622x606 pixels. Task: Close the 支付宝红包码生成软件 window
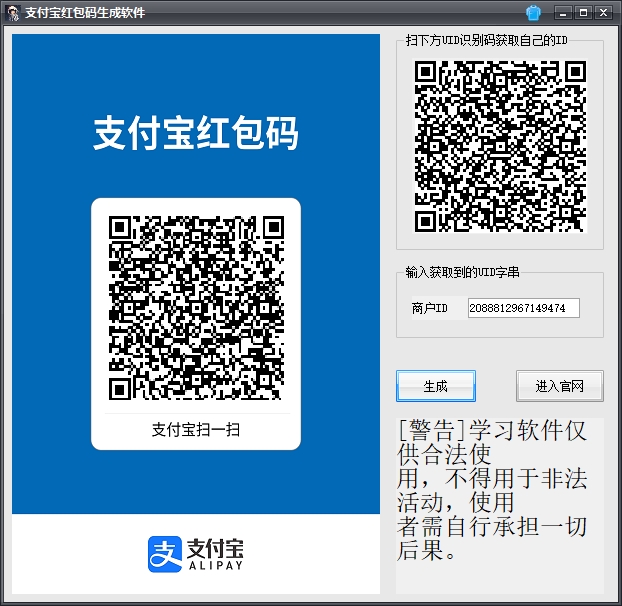pos(603,13)
